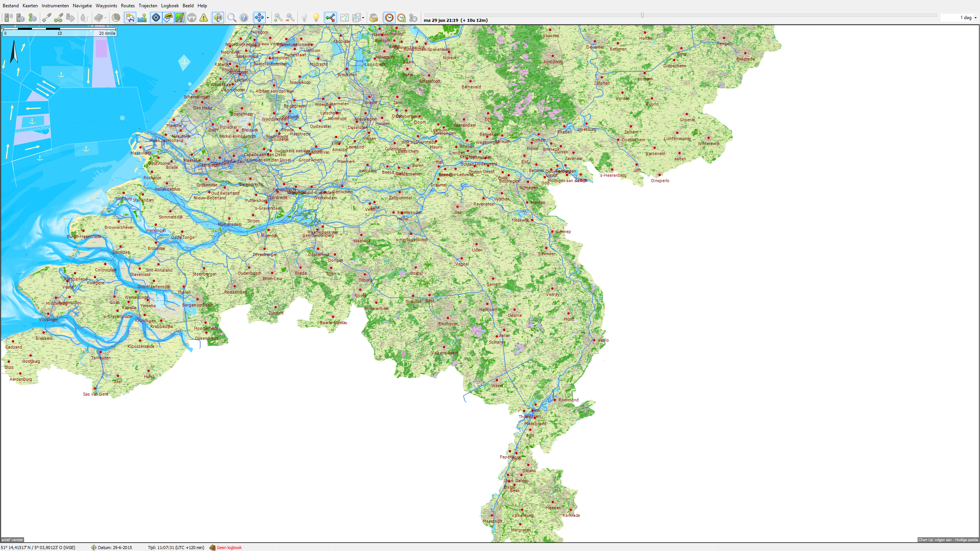Open the instruments connection icon
Viewport: 980px width, 551px height.
(8, 18)
